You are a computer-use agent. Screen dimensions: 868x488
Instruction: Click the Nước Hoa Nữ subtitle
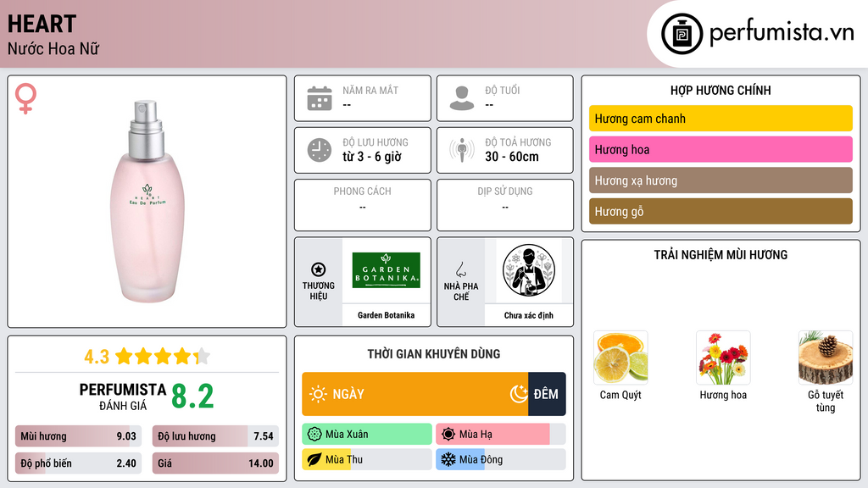(x=53, y=48)
